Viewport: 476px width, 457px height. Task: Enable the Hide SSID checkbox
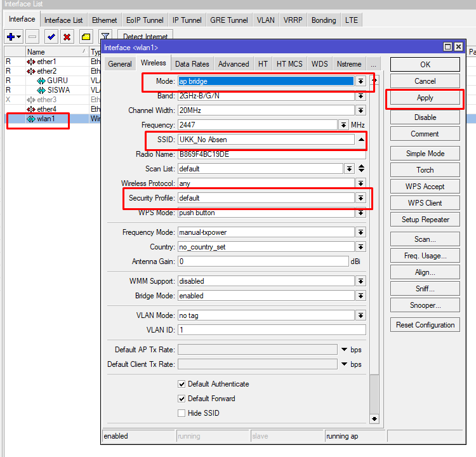[182, 413]
